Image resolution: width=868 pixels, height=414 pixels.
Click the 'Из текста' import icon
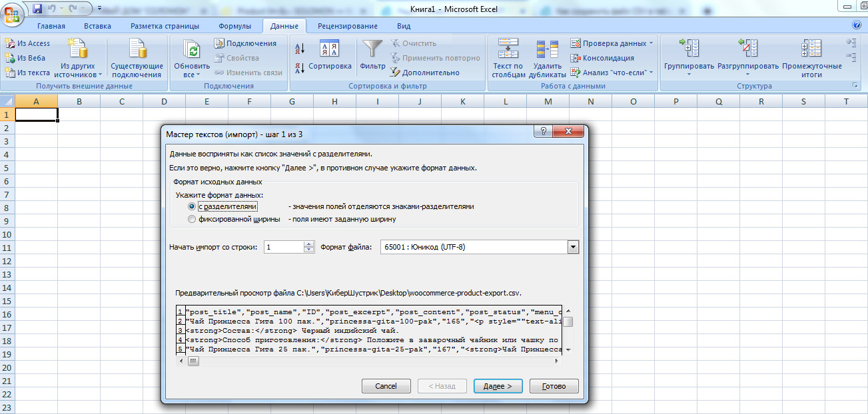point(11,73)
